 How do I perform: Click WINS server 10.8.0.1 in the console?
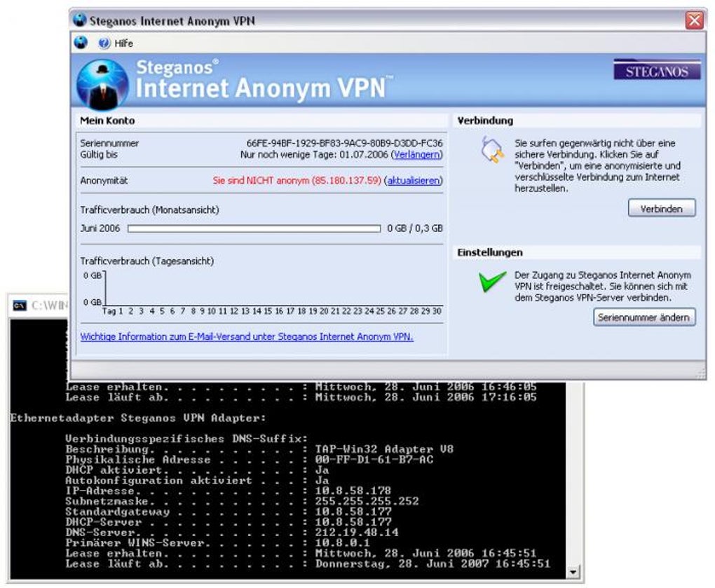click(x=342, y=543)
